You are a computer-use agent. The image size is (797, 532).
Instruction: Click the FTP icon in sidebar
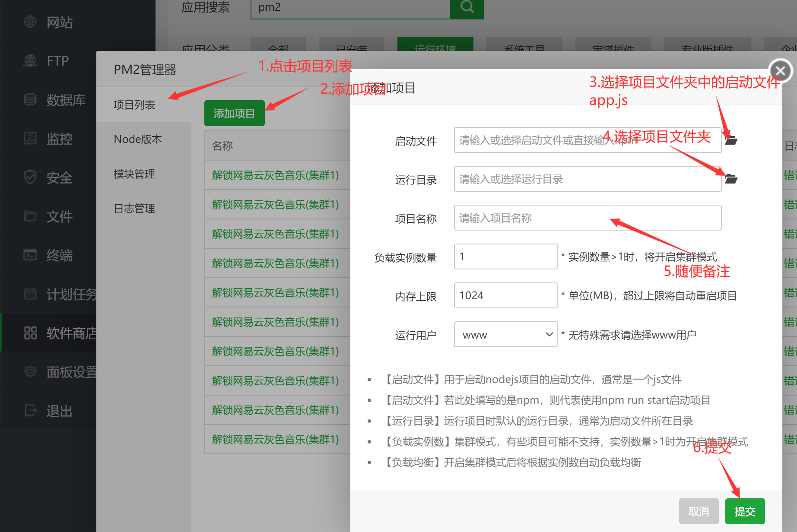coord(30,60)
